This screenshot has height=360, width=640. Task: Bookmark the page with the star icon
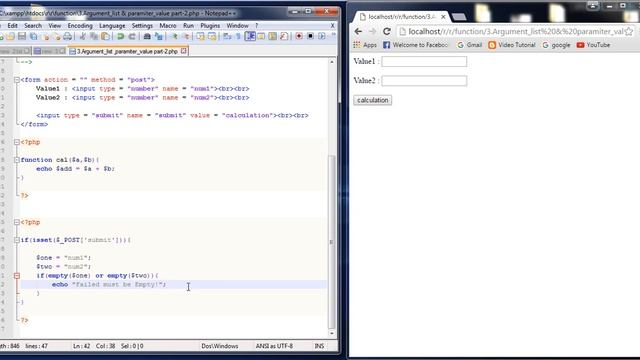pos(629,31)
